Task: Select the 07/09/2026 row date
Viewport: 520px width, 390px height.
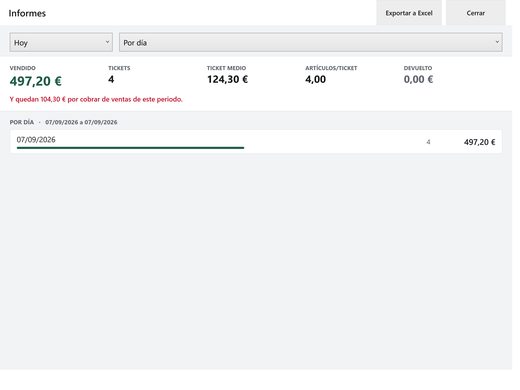Action: [x=36, y=140]
